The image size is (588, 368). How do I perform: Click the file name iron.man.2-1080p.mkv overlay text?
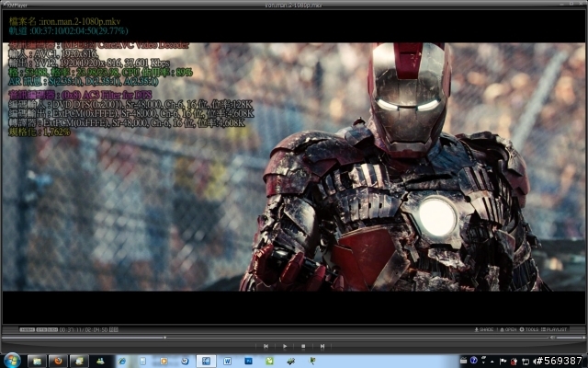click(x=80, y=21)
